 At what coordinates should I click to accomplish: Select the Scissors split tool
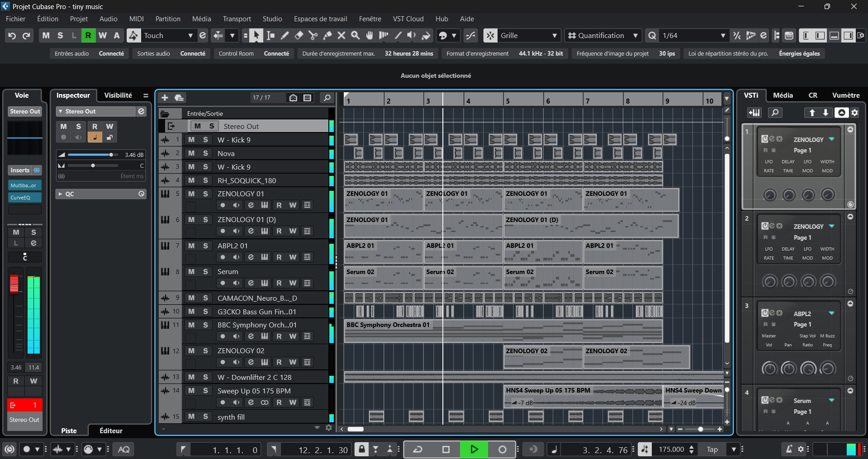pos(313,36)
